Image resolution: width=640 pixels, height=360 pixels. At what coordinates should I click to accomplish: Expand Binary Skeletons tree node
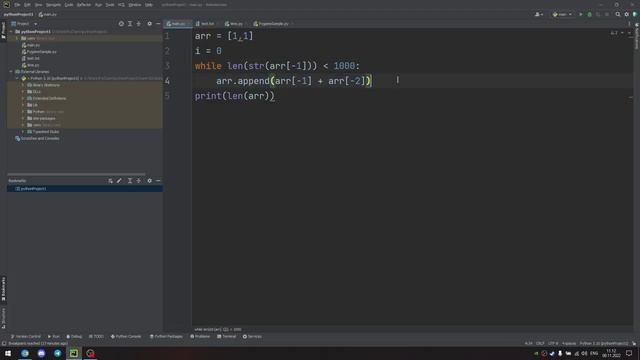pyautogui.click(x=23, y=85)
